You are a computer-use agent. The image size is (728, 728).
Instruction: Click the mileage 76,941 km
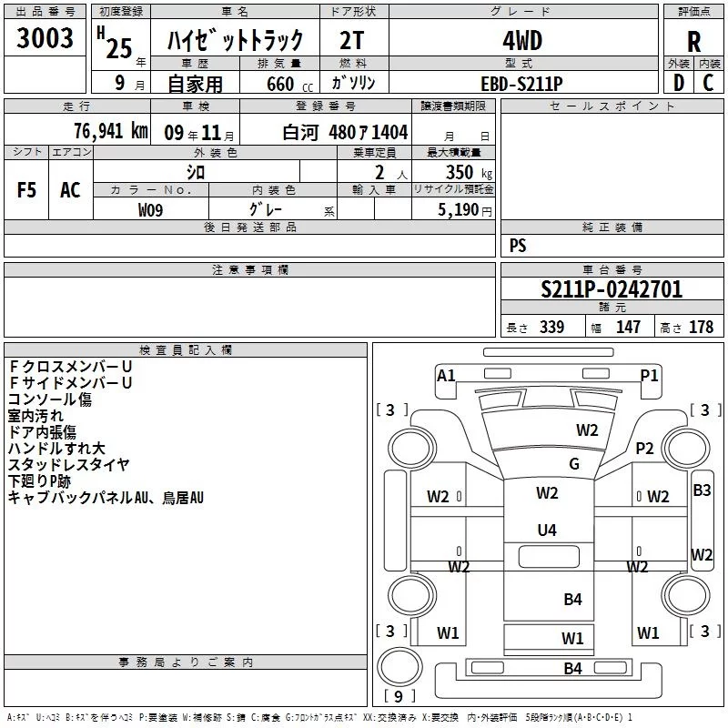111,131
